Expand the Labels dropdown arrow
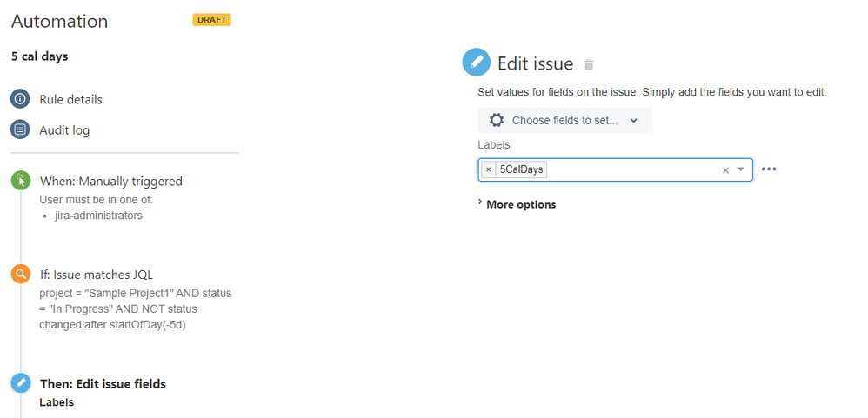868x418 pixels. click(x=741, y=169)
